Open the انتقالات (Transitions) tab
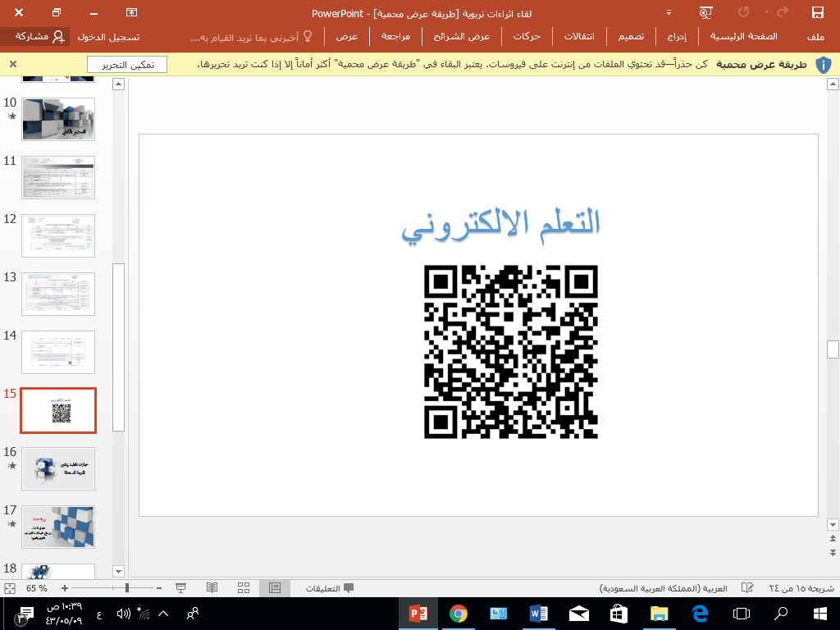 coord(581,37)
